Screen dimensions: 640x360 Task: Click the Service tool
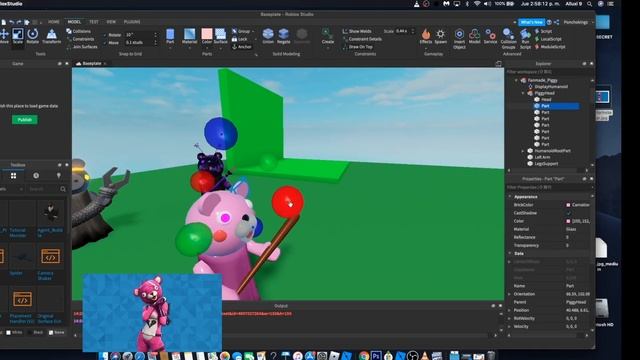[x=490, y=36]
